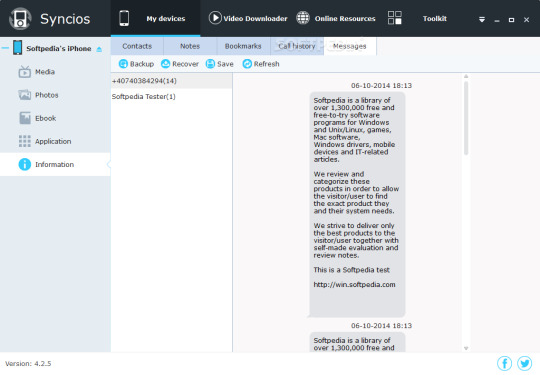
Task: Open the Media category
Action: (x=45, y=72)
